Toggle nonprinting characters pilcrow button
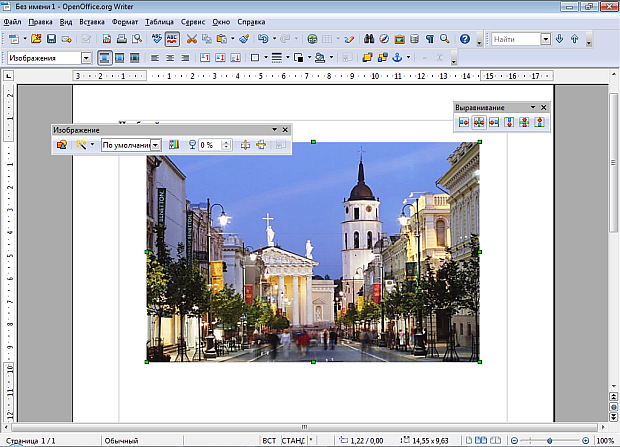The width and height of the screenshot is (620, 447). click(428, 39)
